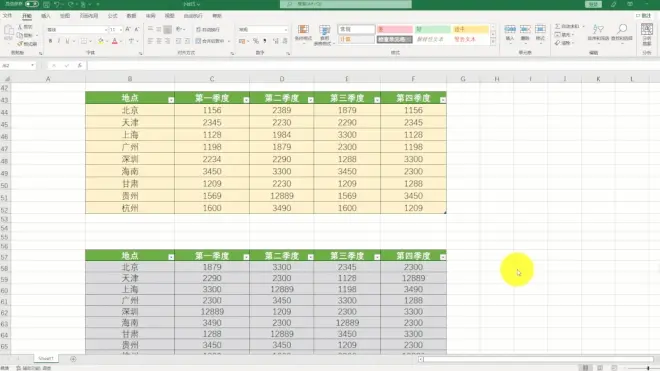
Task: Click the 自动求和 AutoSum button
Action: pos(570,26)
